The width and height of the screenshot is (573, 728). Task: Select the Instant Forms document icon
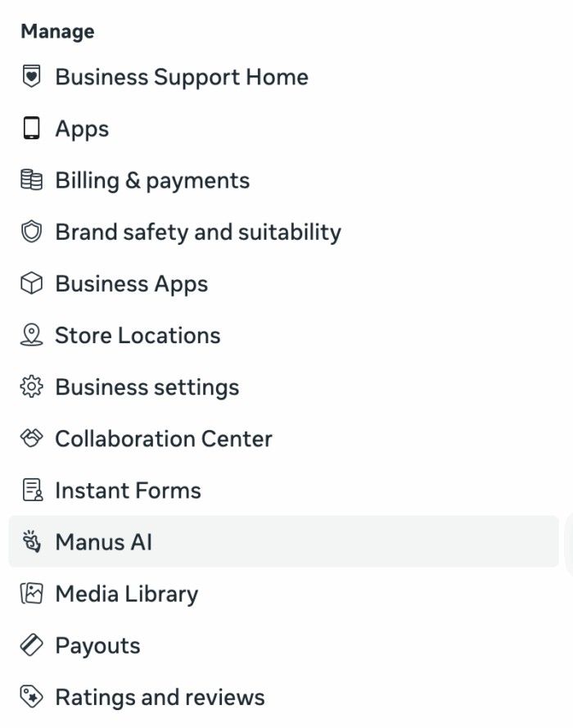pos(29,491)
